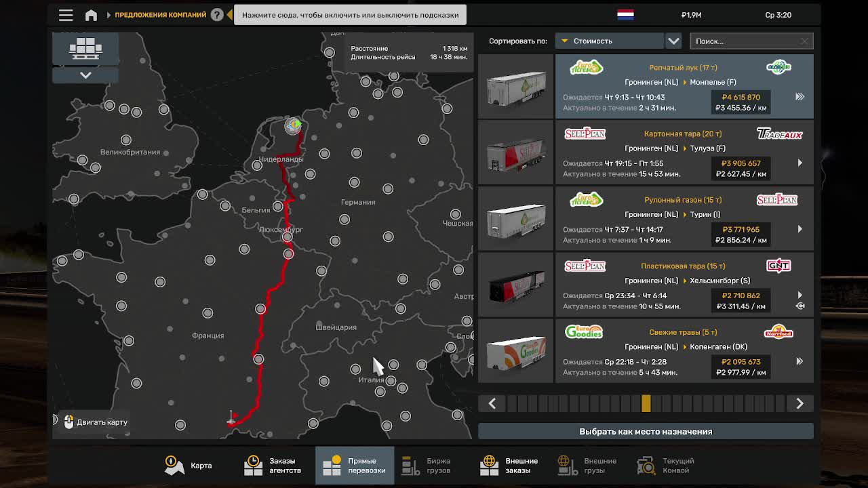Click the Netherlands flag icon
The height and width of the screenshot is (488, 868).
(x=625, y=14)
